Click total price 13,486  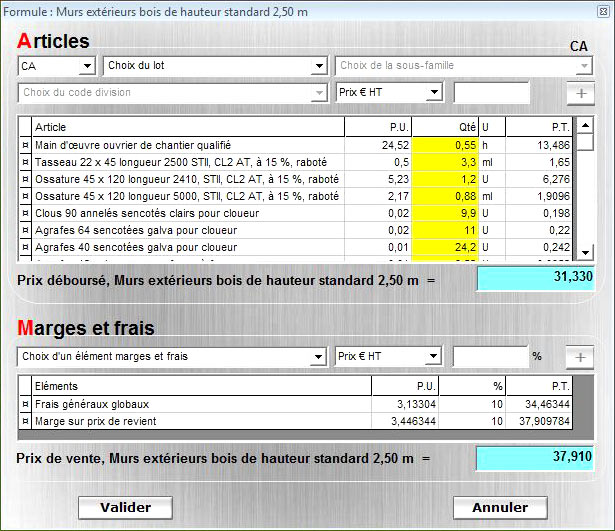pyautogui.click(x=553, y=145)
